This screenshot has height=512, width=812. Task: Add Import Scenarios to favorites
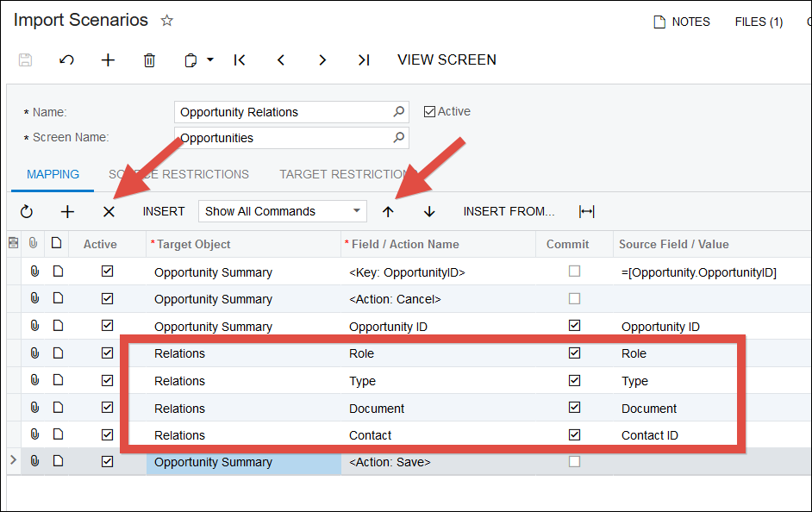[167, 21]
